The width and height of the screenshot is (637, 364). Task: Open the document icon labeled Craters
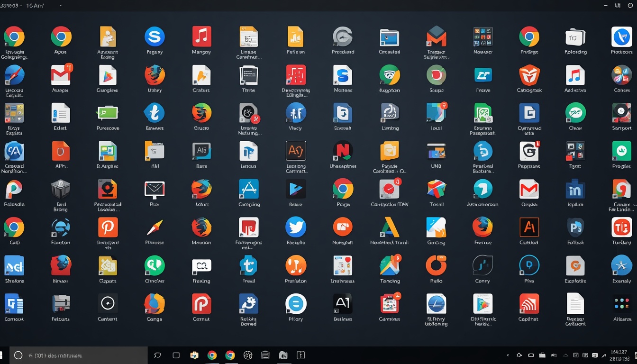(x=201, y=75)
